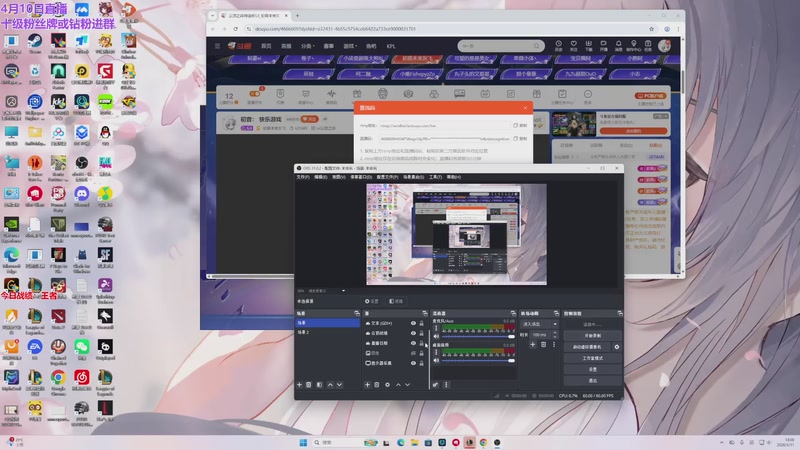Open OBS 工具(T) menu

(x=436, y=177)
